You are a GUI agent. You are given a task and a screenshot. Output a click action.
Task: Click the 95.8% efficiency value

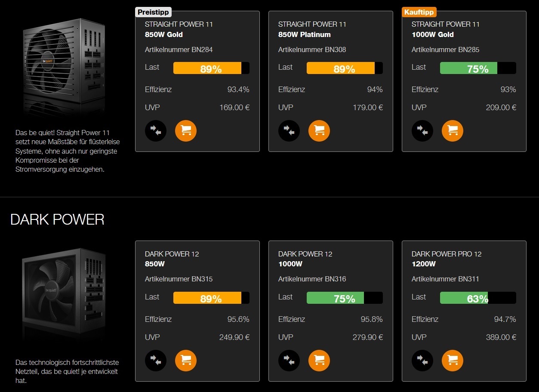tap(372, 319)
